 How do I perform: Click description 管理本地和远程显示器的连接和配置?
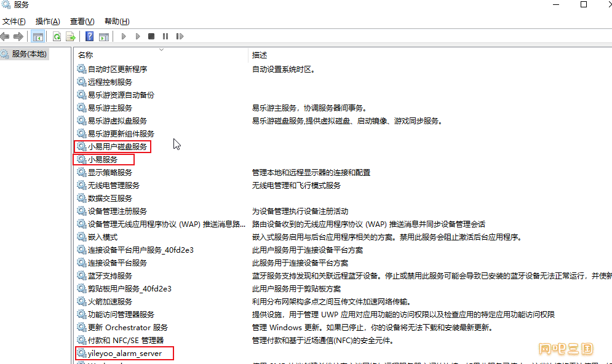click(311, 172)
